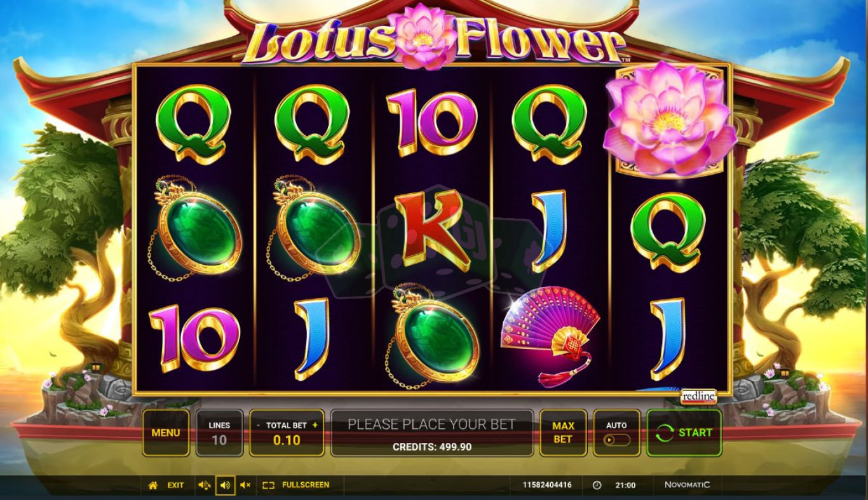Mute the game sound
This screenshot has width=868, height=500.
[245, 485]
